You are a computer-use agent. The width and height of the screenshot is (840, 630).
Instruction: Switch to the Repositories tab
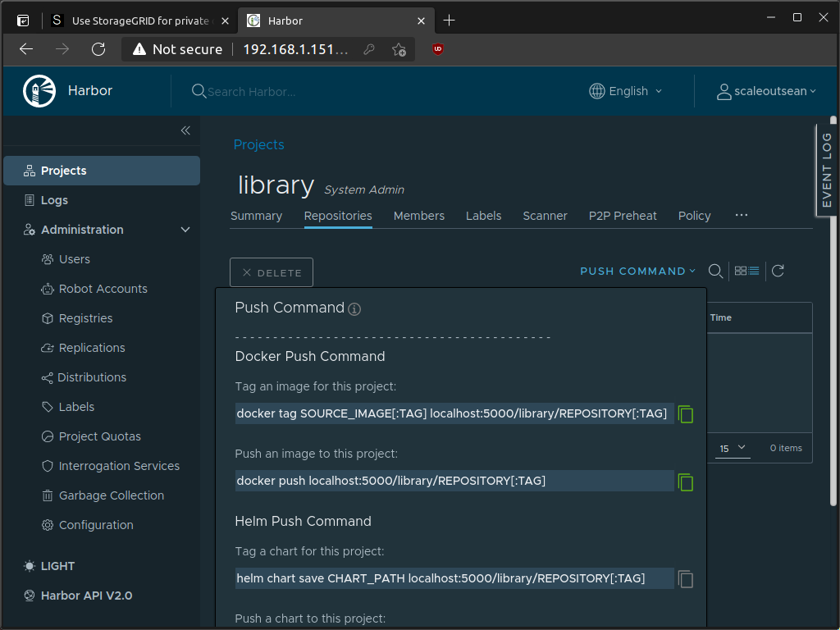tap(338, 216)
